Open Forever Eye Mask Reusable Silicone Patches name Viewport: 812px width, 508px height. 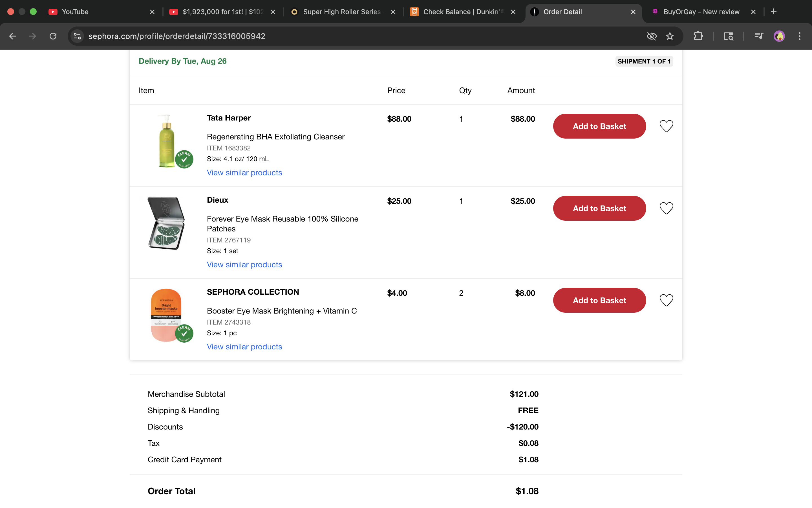click(x=283, y=224)
